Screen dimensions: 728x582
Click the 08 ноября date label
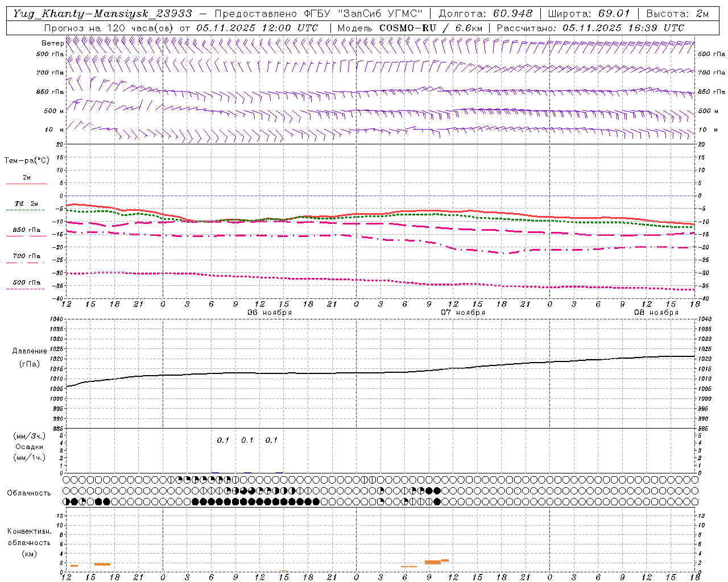[656, 313]
